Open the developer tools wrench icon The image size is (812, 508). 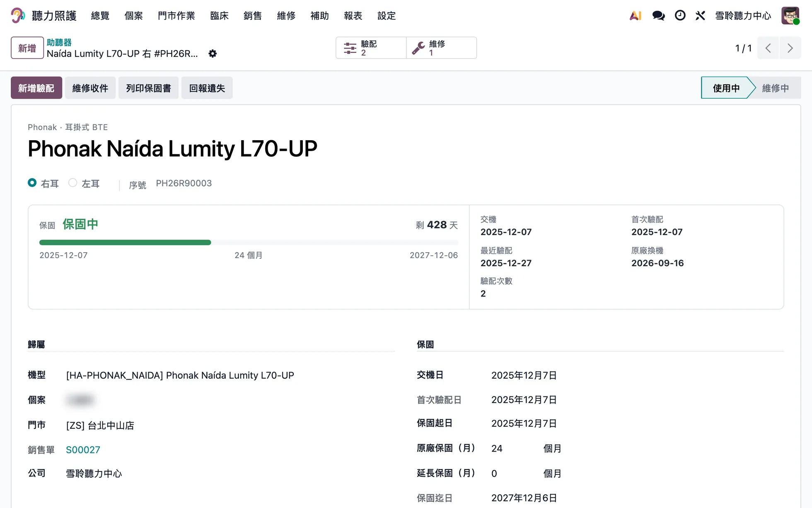pos(700,16)
